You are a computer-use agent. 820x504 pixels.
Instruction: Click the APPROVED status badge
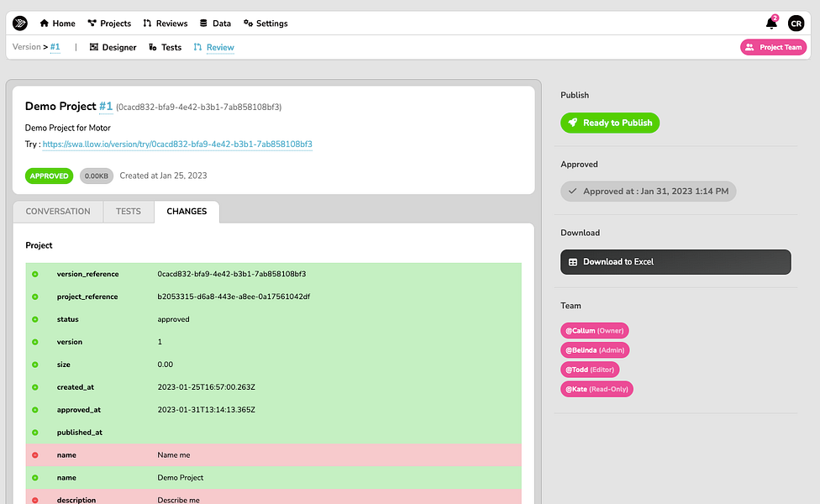[x=50, y=176]
